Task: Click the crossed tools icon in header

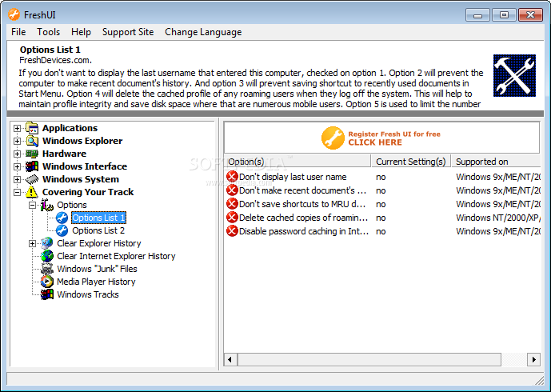Action: click(x=514, y=76)
